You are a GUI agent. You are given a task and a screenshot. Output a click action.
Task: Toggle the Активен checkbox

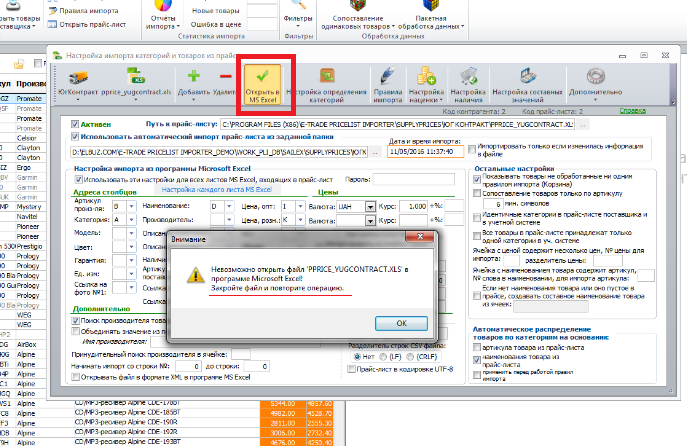(x=75, y=124)
